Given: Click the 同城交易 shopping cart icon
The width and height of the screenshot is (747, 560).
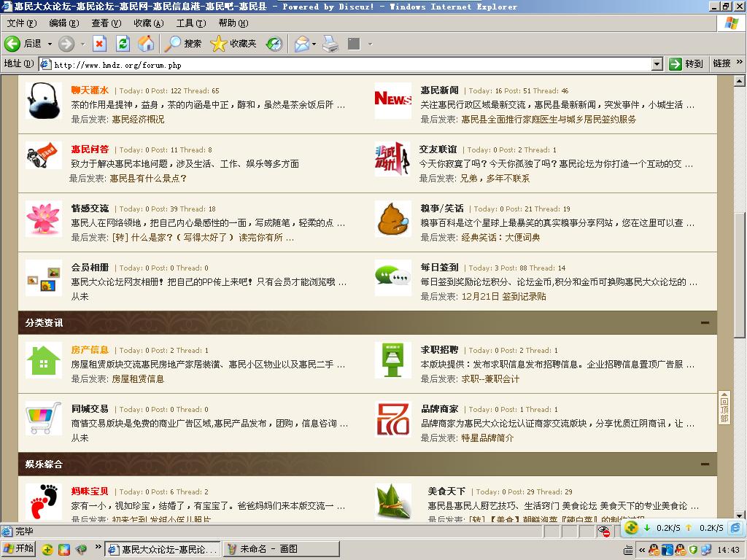Looking at the screenshot, I should pos(44,419).
